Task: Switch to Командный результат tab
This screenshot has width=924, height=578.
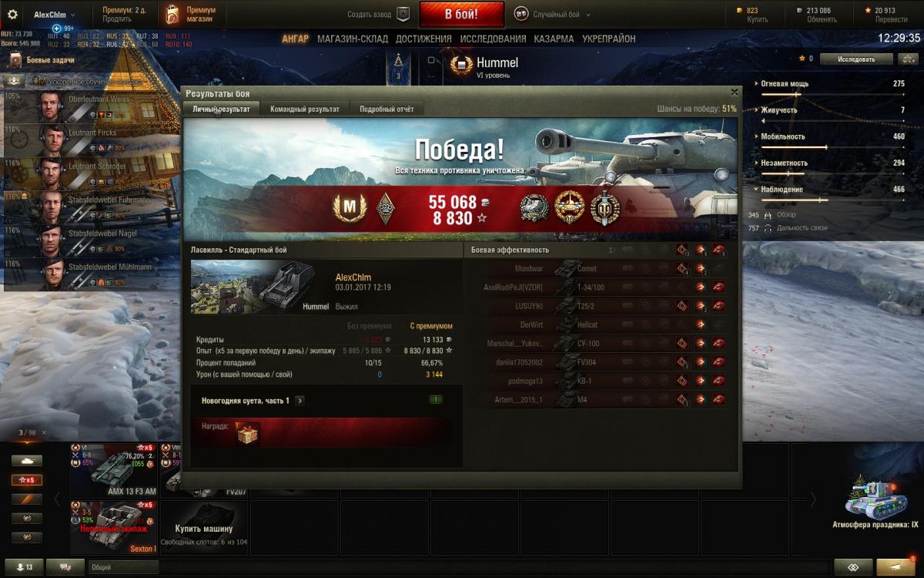Action: click(x=305, y=109)
